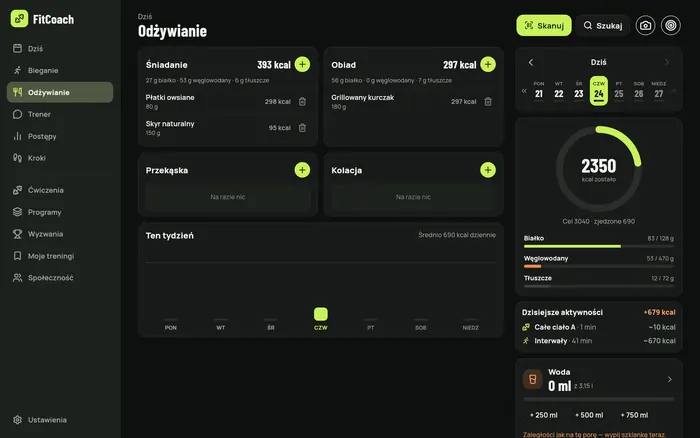Delete Płatki owsiane entry
The image size is (700, 438).
(x=302, y=101)
